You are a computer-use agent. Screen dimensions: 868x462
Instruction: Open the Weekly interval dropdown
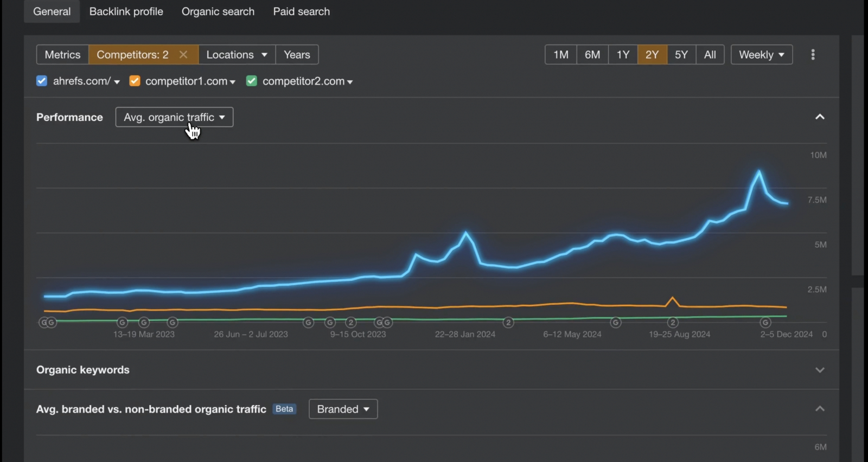[x=761, y=55]
